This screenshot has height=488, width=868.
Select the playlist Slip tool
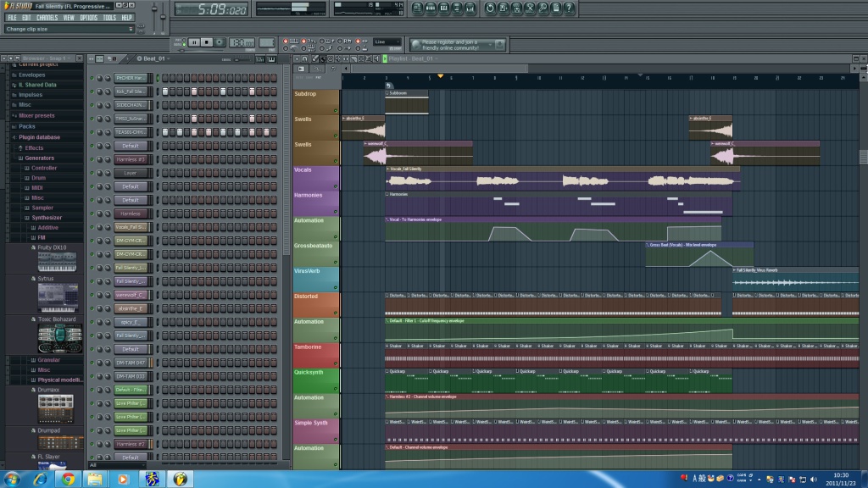(x=346, y=58)
